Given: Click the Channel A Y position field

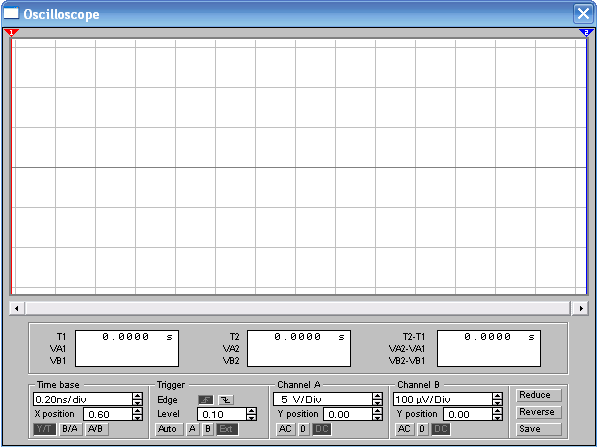Looking at the screenshot, I should coord(348,414).
